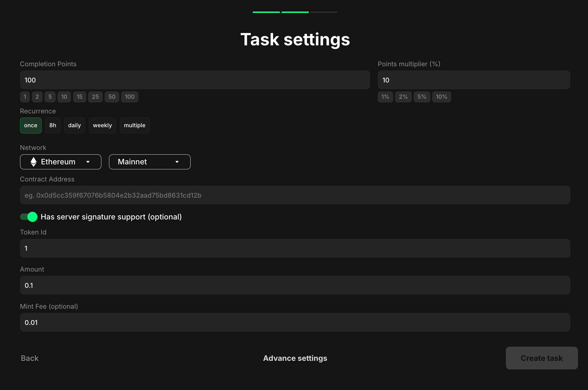
Task: Set completion points preset to 100
Action: (130, 97)
